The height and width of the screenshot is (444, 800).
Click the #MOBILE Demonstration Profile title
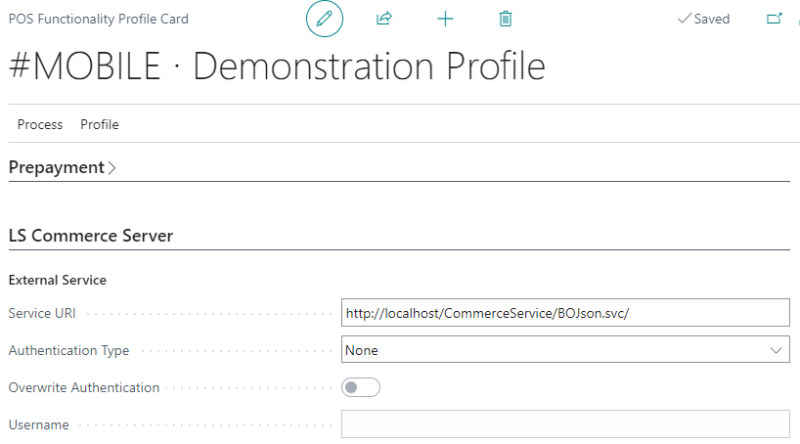click(x=277, y=66)
